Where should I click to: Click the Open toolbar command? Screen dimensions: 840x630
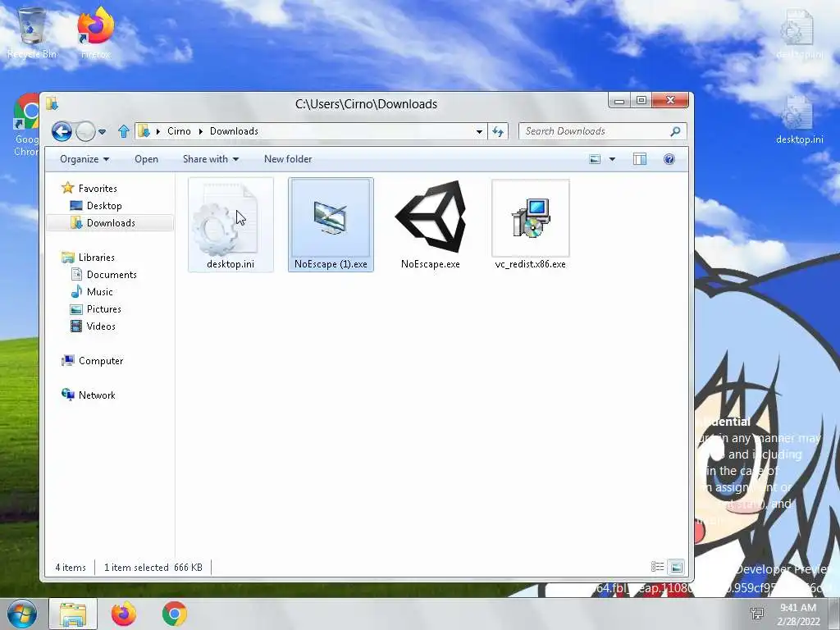pos(146,159)
